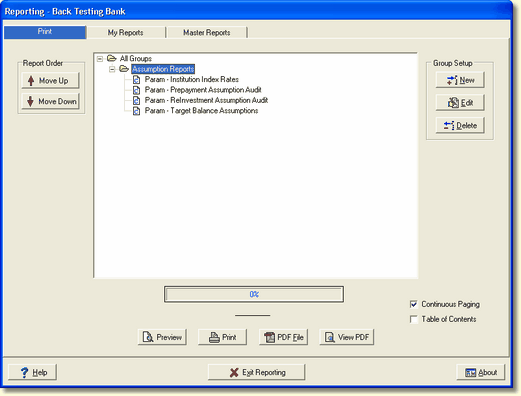The height and width of the screenshot is (396, 521).
Task: Click the Prepayment Assumption Audit document icon
Action: tap(136, 90)
